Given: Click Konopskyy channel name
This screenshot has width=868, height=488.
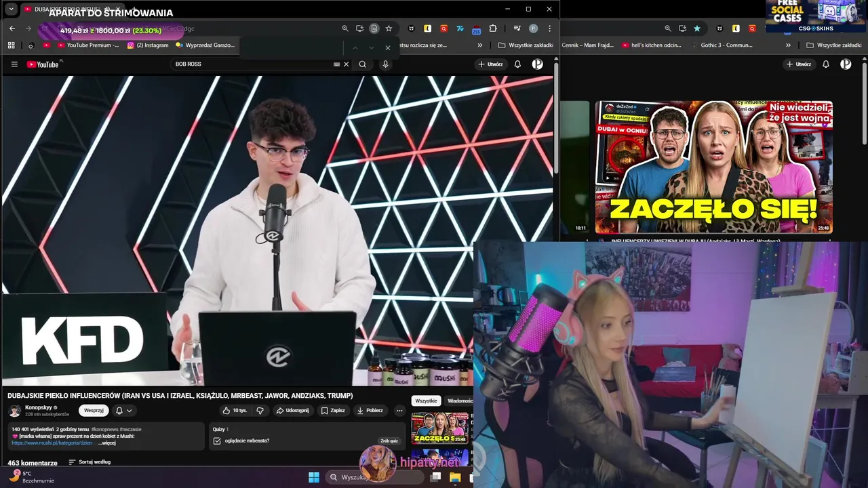Looking at the screenshot, I should coord(38,407).
